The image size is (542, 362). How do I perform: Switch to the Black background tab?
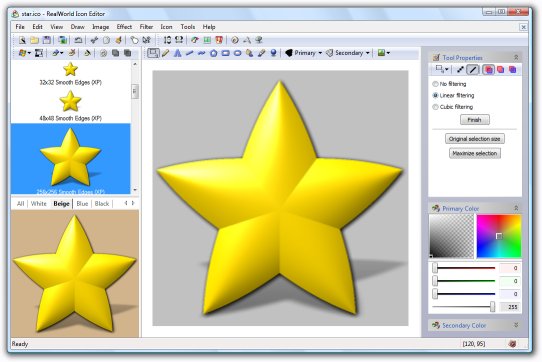(x=102, y=204)
